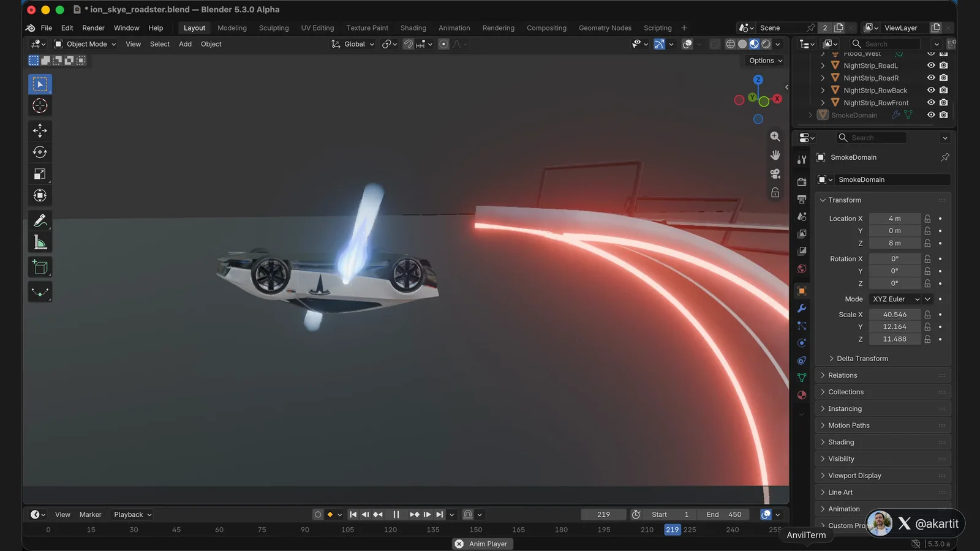
Task: Hide NightStrip_RowBack in viewport
Action: 931,90
